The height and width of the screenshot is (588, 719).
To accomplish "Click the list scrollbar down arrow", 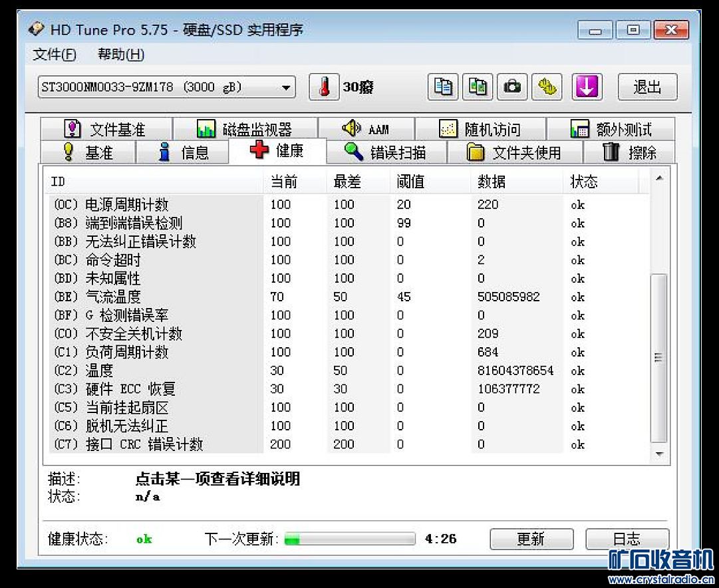I will 659,454.
